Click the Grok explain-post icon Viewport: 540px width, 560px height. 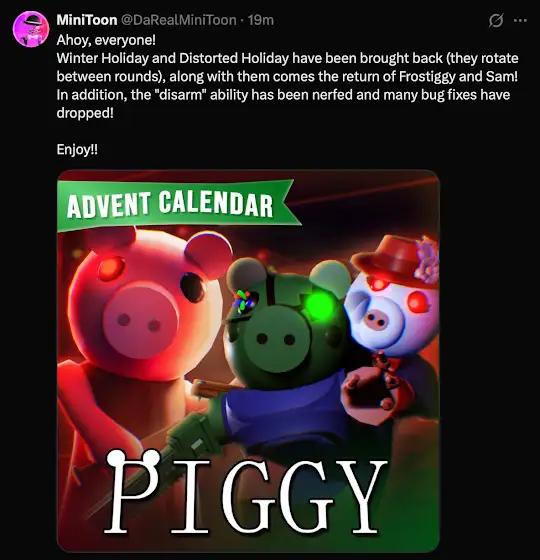click(x=496, y=21)
